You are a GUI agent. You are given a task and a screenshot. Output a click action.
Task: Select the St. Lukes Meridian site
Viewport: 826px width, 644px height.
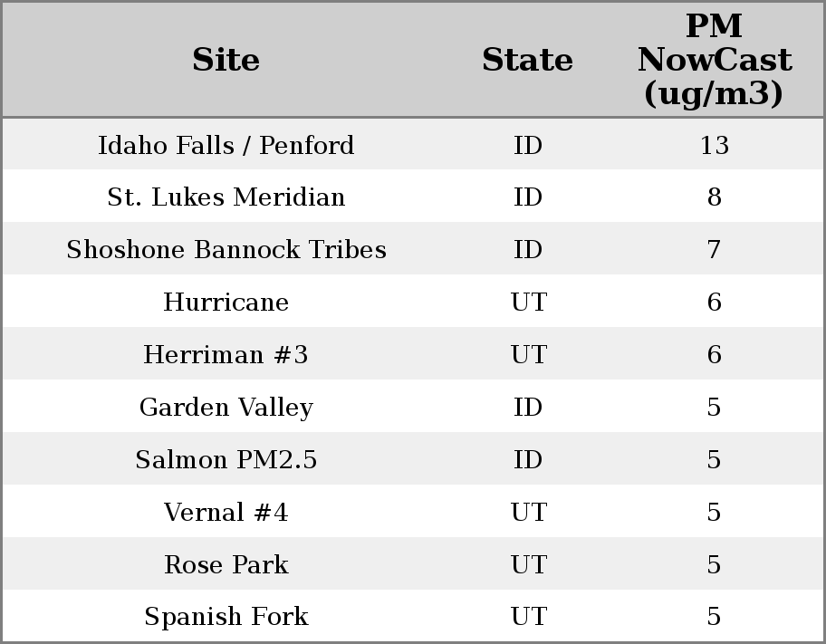click(x=226, y=197)
